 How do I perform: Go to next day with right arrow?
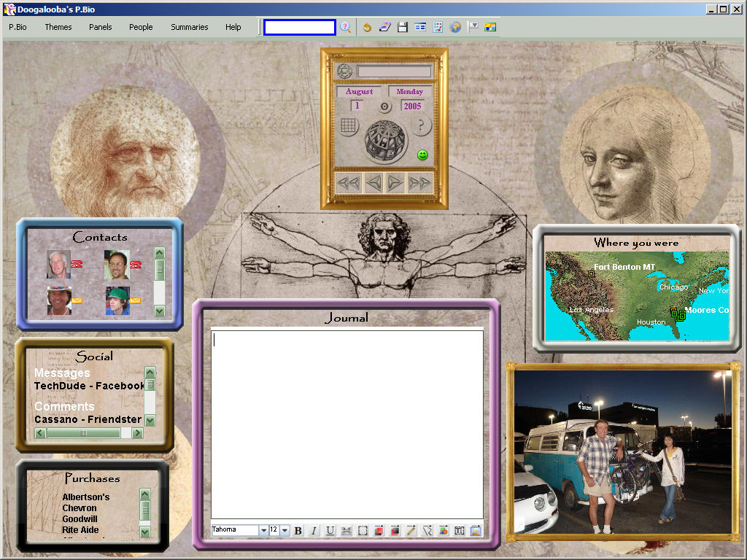click(395, 183)
